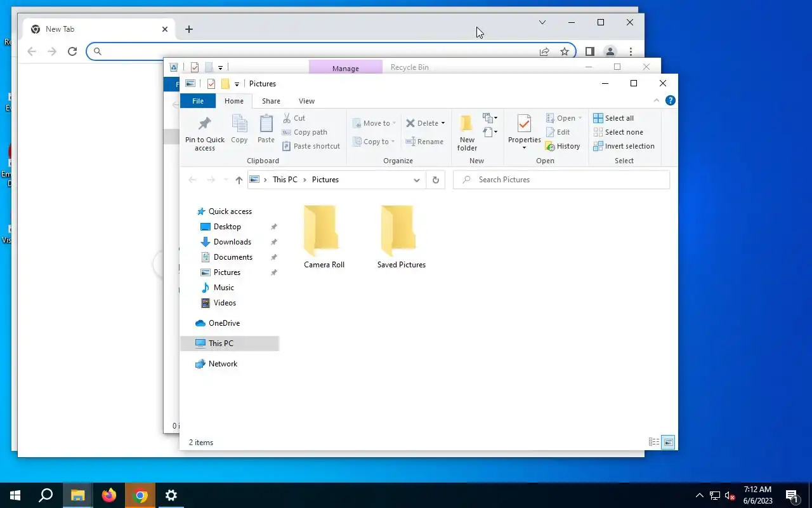The image size is (812, 508).
Task: Select Music in navigation pane
Action: [223, 288]
